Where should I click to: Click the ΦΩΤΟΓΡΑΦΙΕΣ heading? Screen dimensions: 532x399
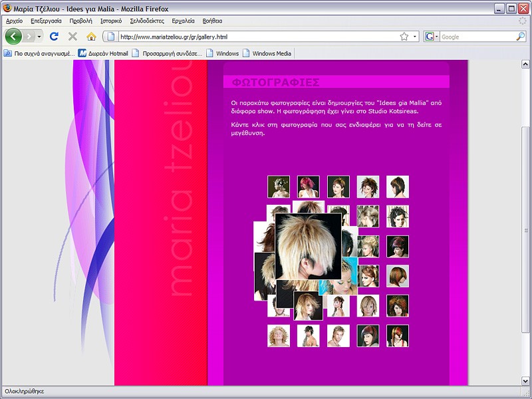pyautogui.click(x=275, y=82)
